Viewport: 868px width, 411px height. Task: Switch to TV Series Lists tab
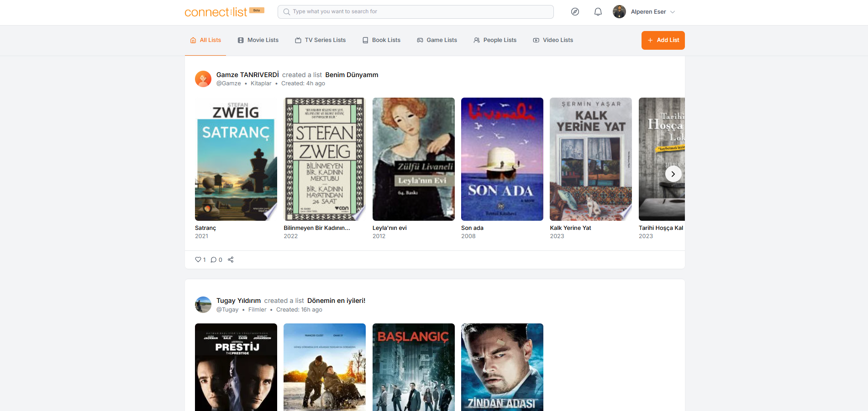pyautogui.click(x=320, y=40)
